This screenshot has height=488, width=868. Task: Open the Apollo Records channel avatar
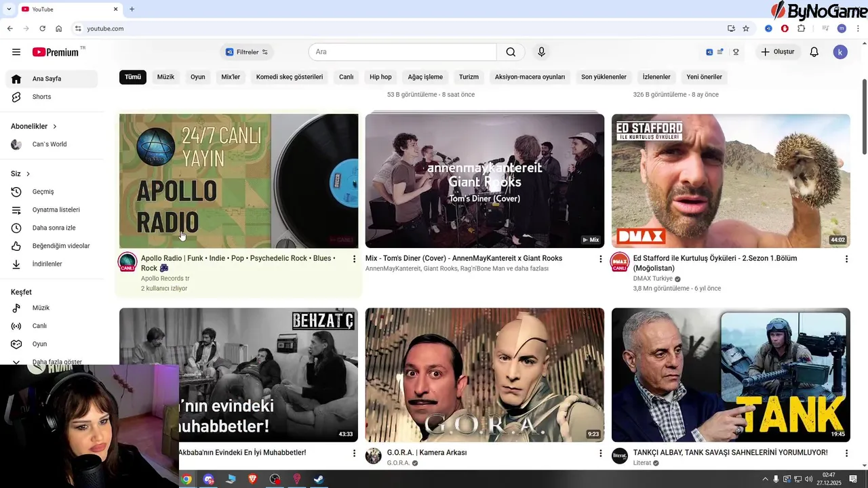pyautogui.click(x=127, y=262)
